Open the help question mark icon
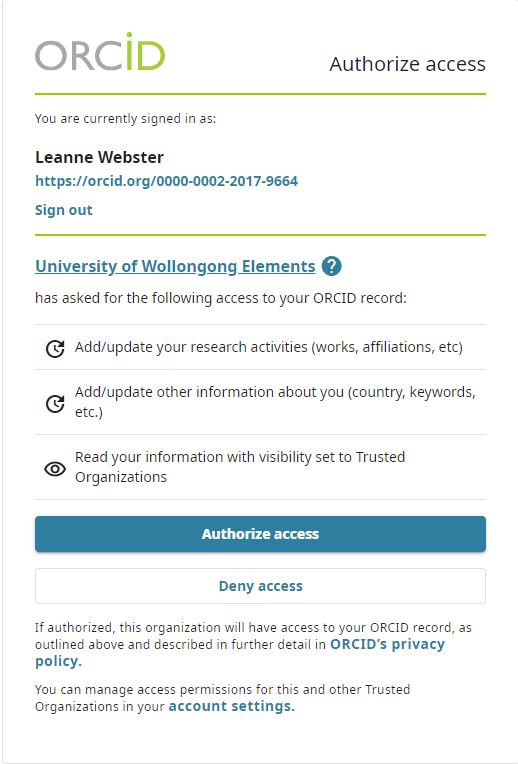This screenshot has height=764, width=518. coord(331,267)
